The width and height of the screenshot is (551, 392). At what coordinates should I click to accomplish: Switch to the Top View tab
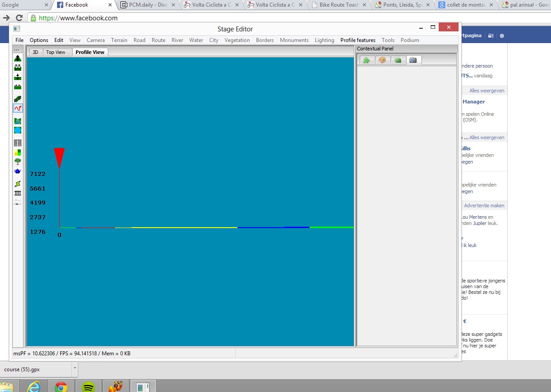(x=55, y=52)
